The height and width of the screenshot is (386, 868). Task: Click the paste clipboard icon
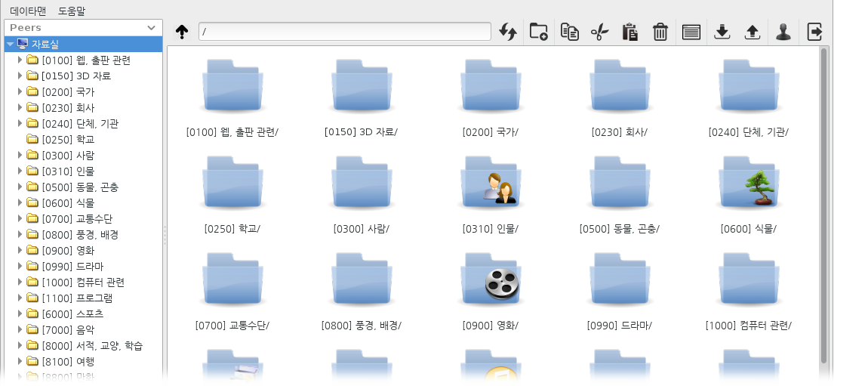point(629,32)
